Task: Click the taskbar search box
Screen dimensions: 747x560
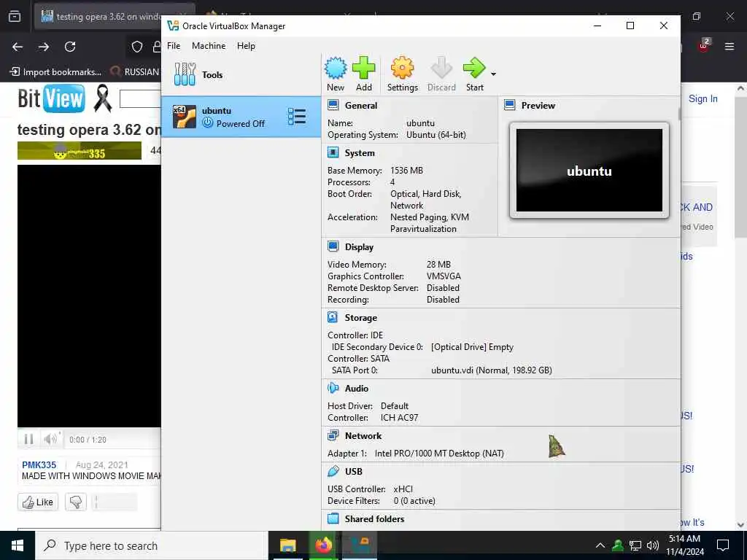Action: coord(152,545)
